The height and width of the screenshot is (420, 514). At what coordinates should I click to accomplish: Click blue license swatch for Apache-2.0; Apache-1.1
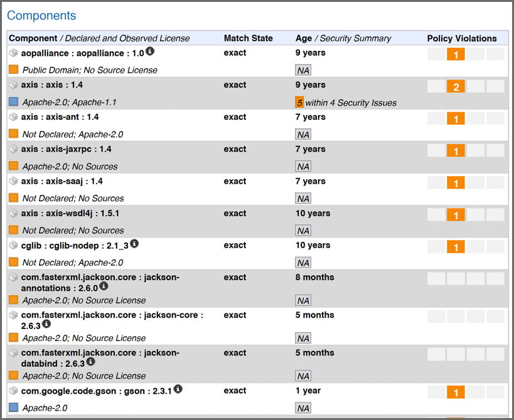point(13,102)
